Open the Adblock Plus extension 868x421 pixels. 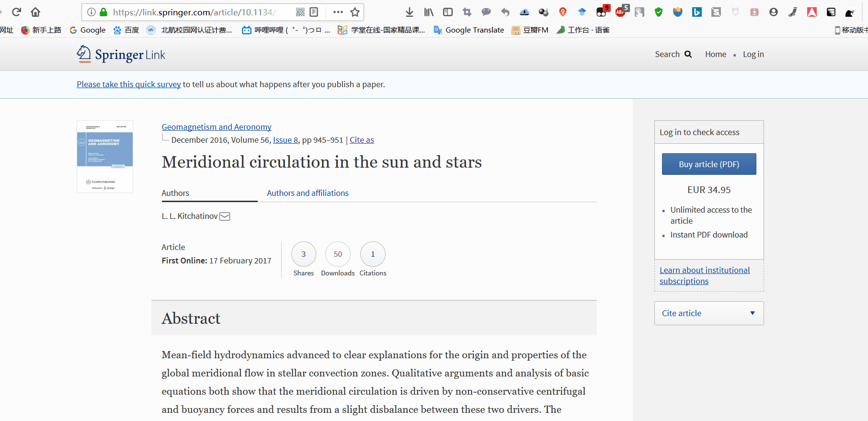pyautogui.click(x=621, y=11)
